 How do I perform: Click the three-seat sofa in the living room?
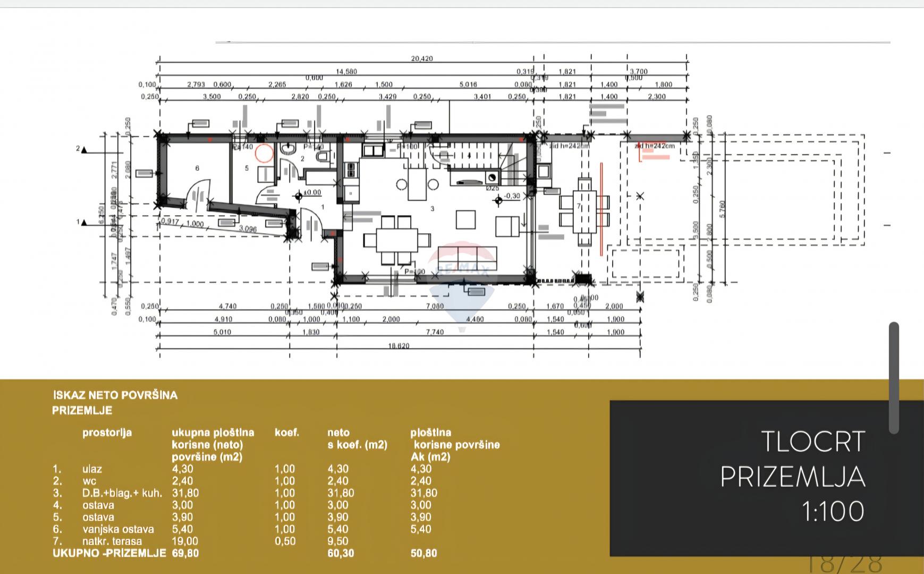(468, 255)
